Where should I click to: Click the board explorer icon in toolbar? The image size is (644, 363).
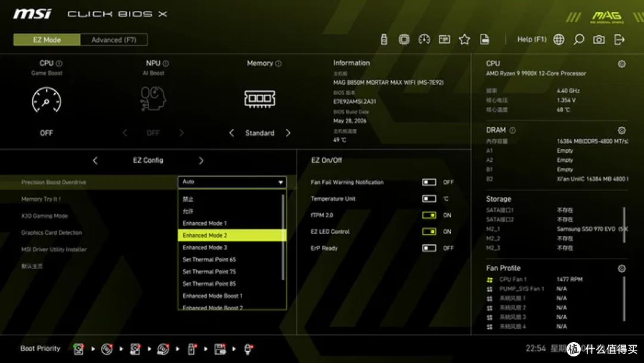pos(444,39)
